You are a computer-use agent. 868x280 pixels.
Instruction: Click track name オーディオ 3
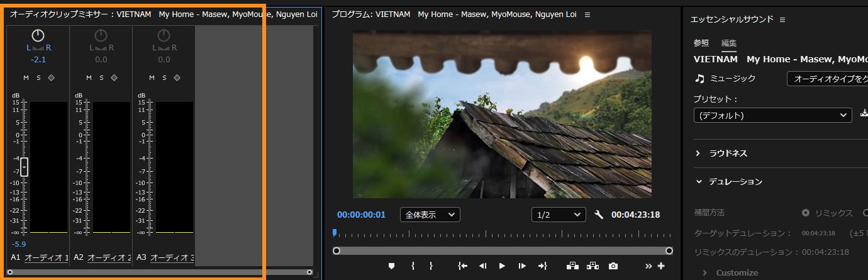tap(172, 258)
